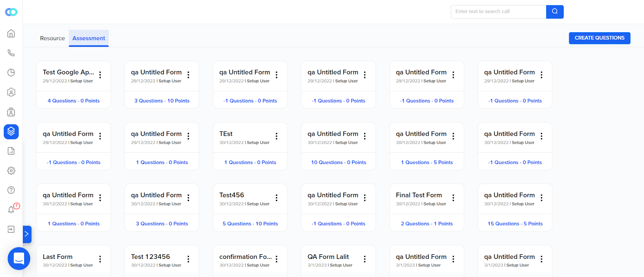Image resolution: width=644 pixels, height=277 pixels.
Task: Click the logout arrow sidebar icon
Action: (x=11, y=229)
